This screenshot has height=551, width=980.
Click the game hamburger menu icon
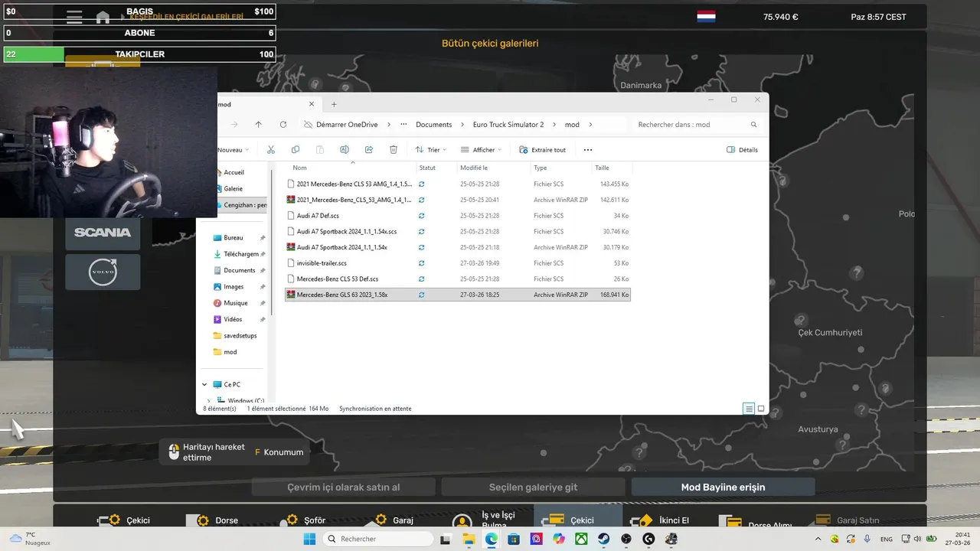coord(74,18)
